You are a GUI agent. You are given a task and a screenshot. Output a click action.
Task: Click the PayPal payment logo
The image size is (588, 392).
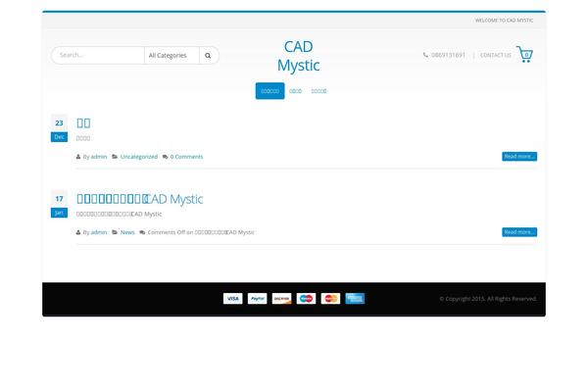[257, 299]
